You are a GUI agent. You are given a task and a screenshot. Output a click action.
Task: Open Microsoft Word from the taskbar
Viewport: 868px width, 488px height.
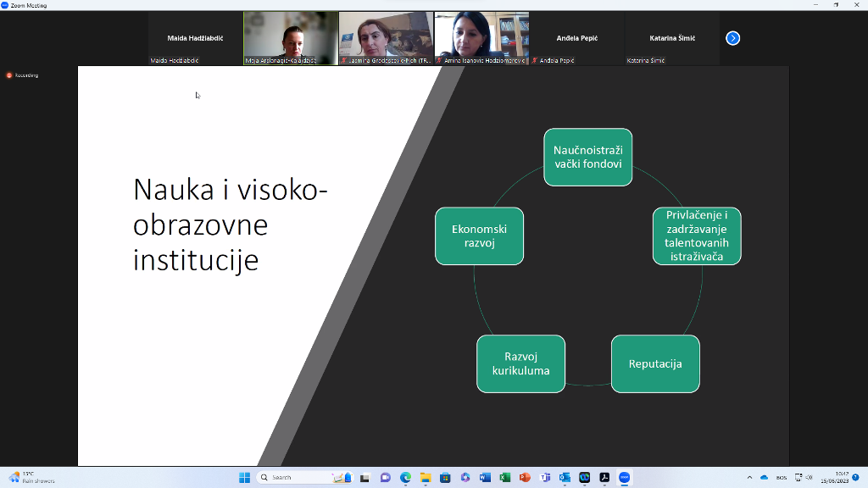point(486,478)
